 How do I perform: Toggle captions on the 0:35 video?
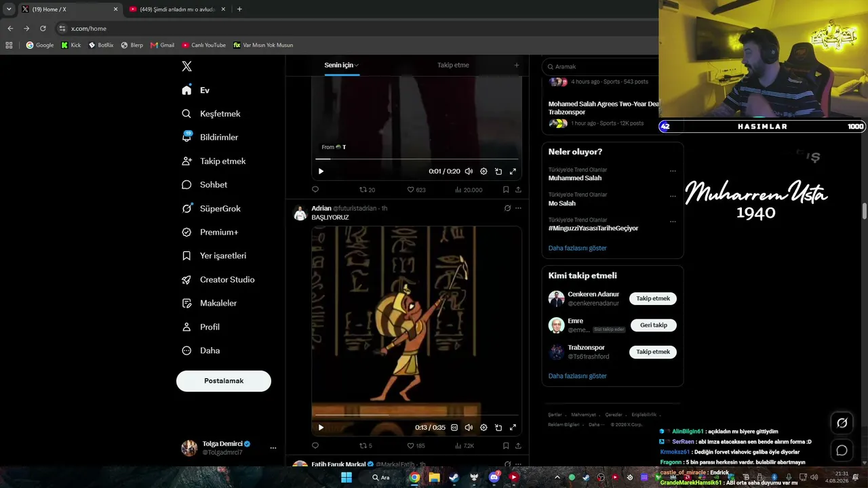click(x=454, y=428)
